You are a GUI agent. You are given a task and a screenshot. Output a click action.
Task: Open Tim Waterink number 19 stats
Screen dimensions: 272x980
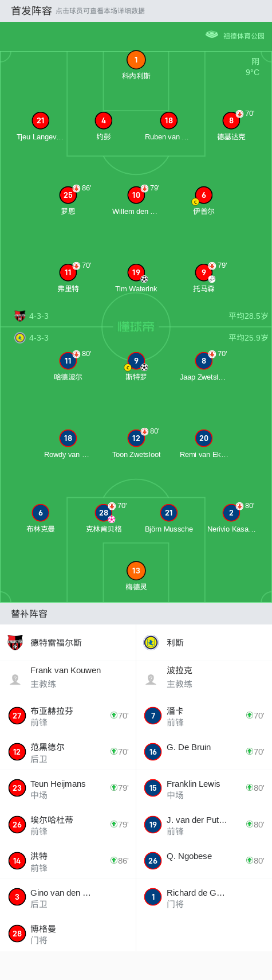(x=136, y=272)
